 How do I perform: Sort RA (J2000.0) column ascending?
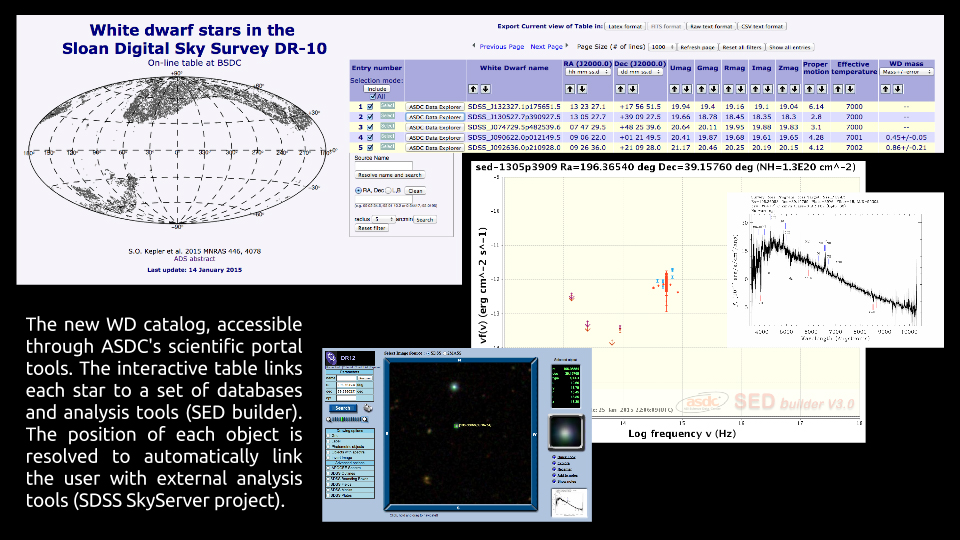[570, 89]
